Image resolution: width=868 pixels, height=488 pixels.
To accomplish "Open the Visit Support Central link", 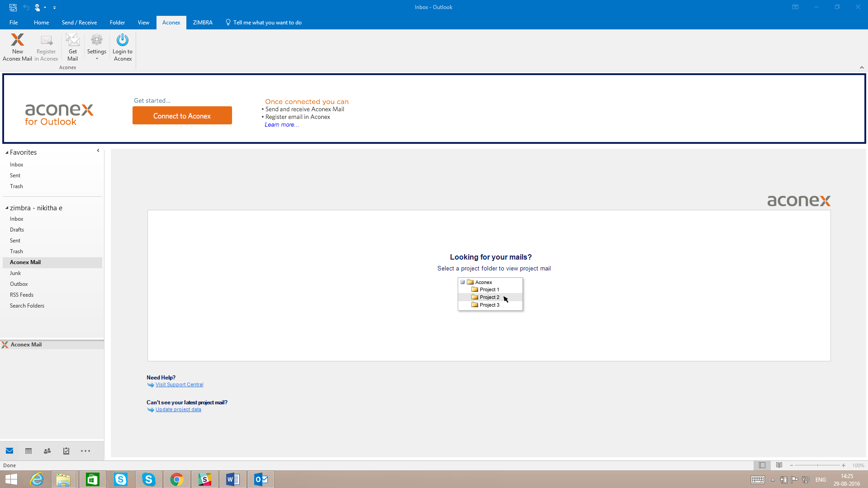I will pyautogui.click(x=179, y=385).
